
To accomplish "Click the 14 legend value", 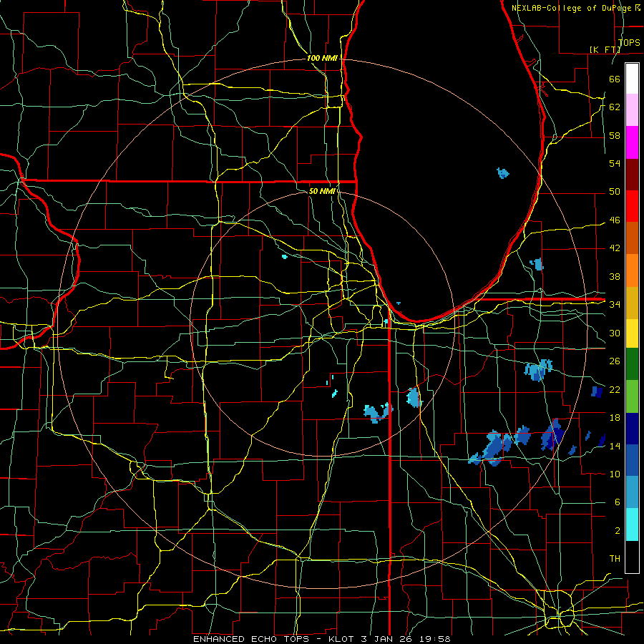I will pos(615,446).
